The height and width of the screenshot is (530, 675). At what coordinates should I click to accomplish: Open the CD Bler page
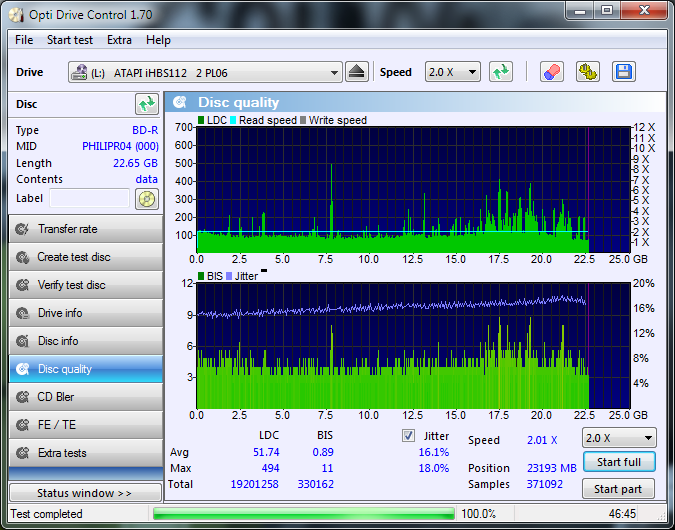click(86, 397)
